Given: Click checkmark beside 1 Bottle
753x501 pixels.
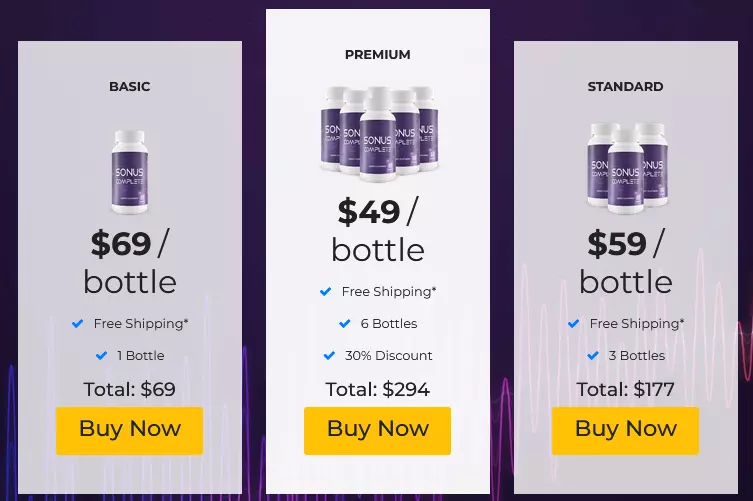Looking at the screenshot, I should pos(101,356).
